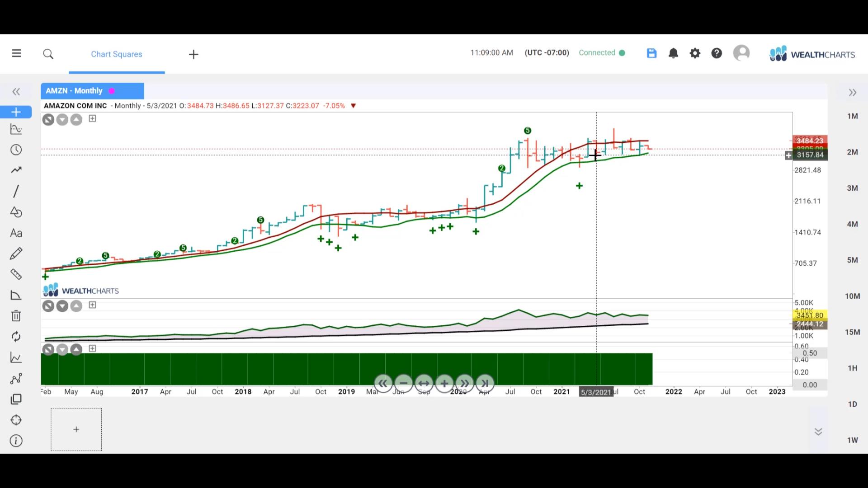Select the 1H timeframe
The width and height of the screenshot is (868, 488).
click(853, 368)
